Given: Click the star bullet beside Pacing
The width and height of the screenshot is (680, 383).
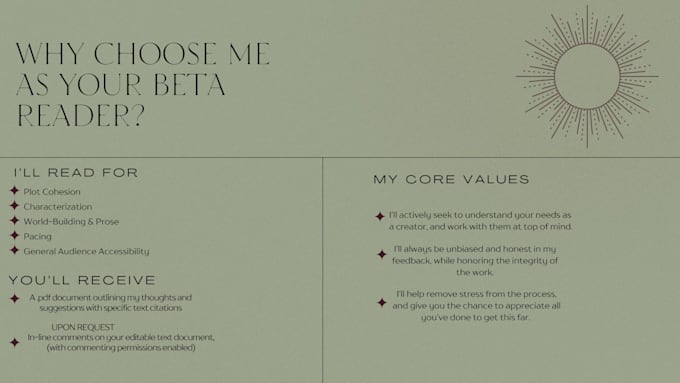Looking at the screenshot, I should point(14,236).
